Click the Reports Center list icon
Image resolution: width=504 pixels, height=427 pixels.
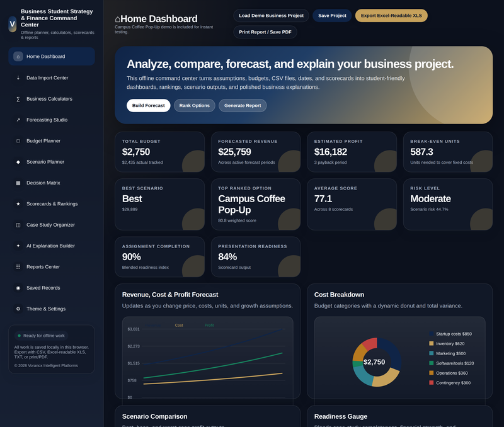click(18, 266)
